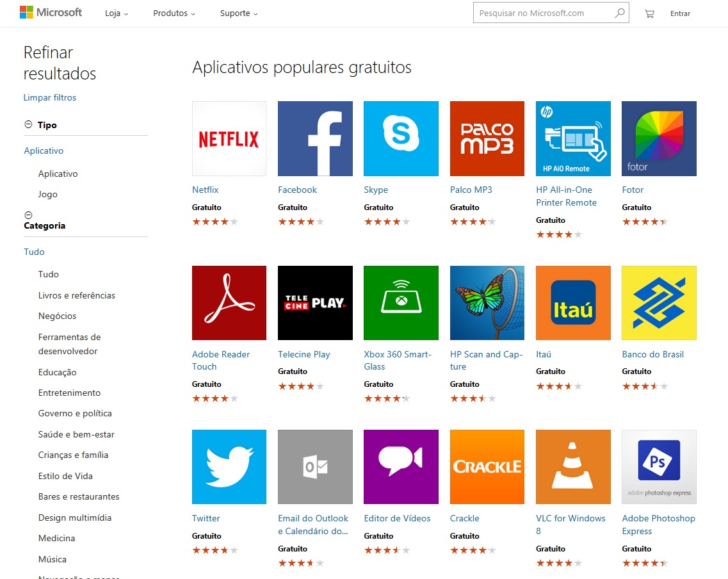Open the Palco MP3 title link
This screenshot has height=579, width=728.
(471, 190)
